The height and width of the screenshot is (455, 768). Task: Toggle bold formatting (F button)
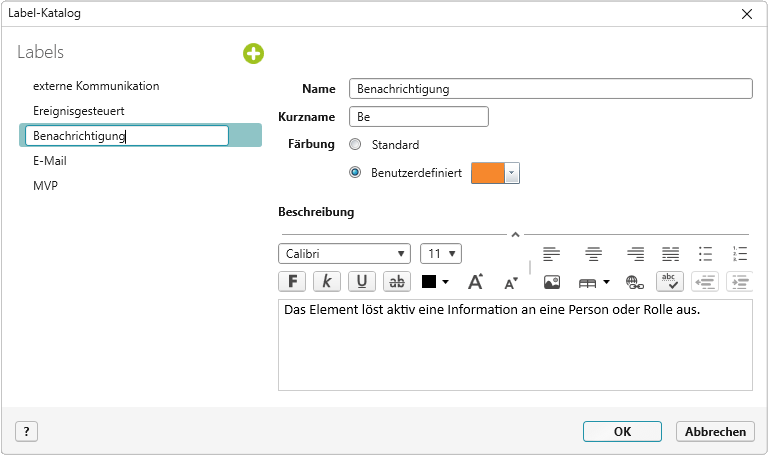click(292, 282)
